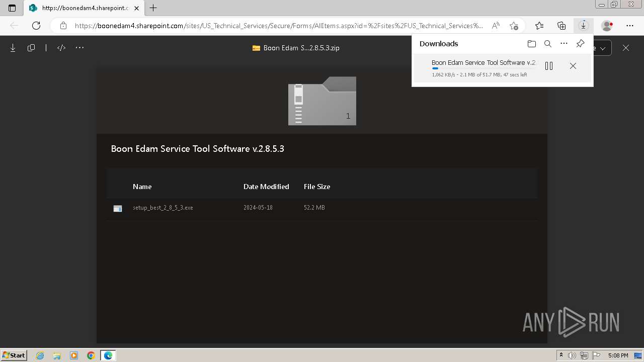The width and height of the screenshot is (644, 362).
Task: Pause the Boon Edam download
Action: click(549, 66)
